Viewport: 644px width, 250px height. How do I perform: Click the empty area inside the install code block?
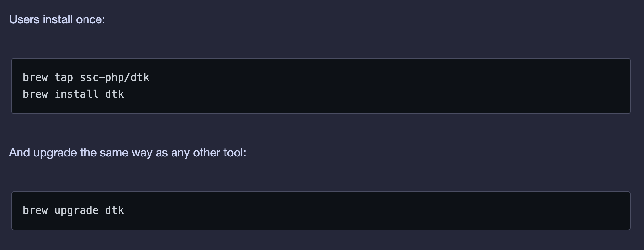click(x=390, y=86)
